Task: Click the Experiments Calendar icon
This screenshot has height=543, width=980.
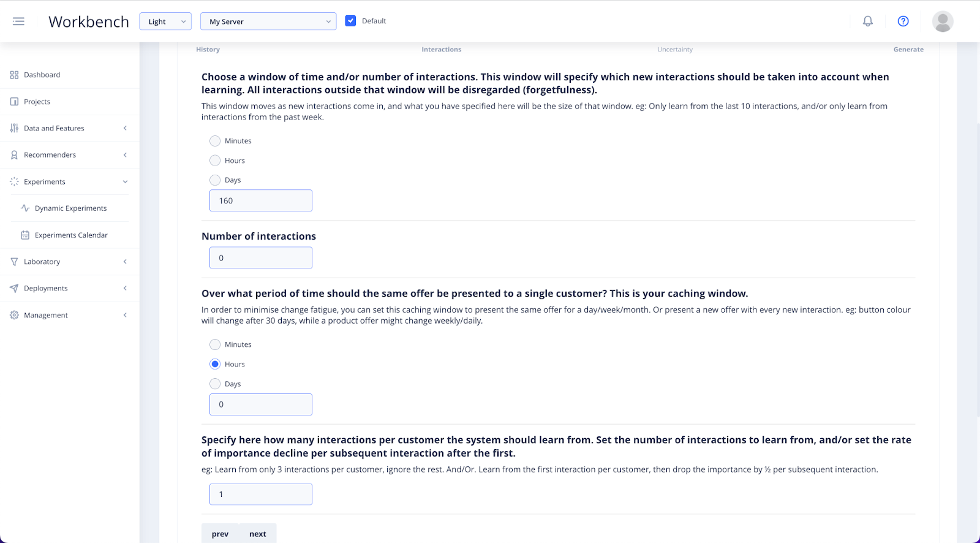Action: 25,235
